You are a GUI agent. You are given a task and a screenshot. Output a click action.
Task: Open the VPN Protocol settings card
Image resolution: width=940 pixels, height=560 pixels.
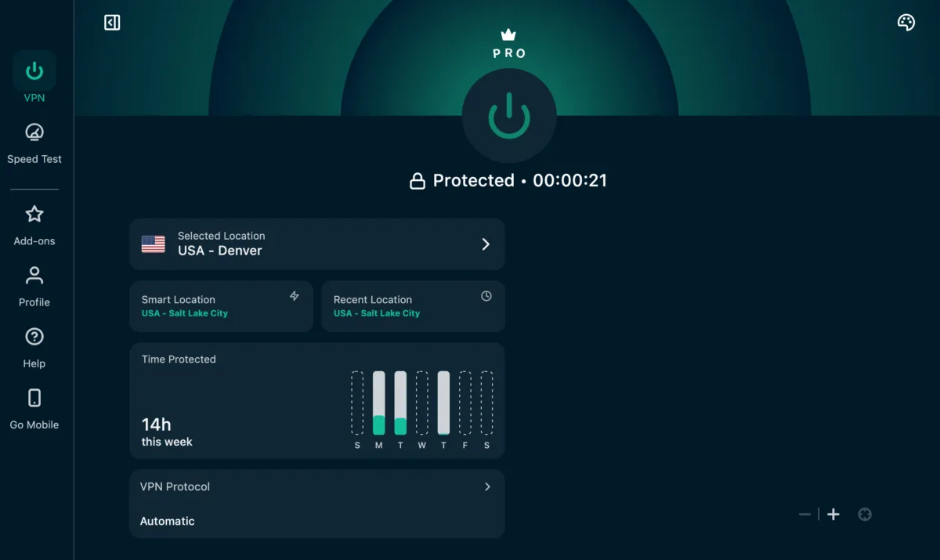[x=317, y=504]
